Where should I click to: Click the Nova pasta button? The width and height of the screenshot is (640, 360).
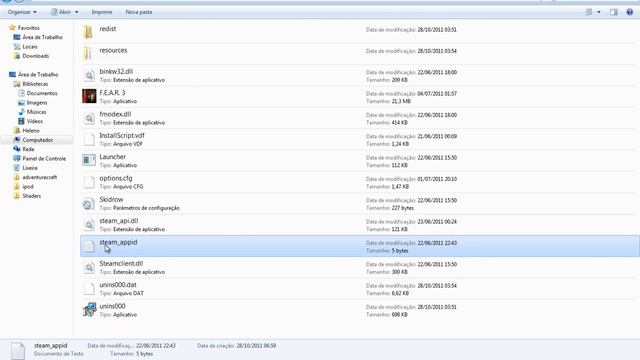[x=139, y=12]
